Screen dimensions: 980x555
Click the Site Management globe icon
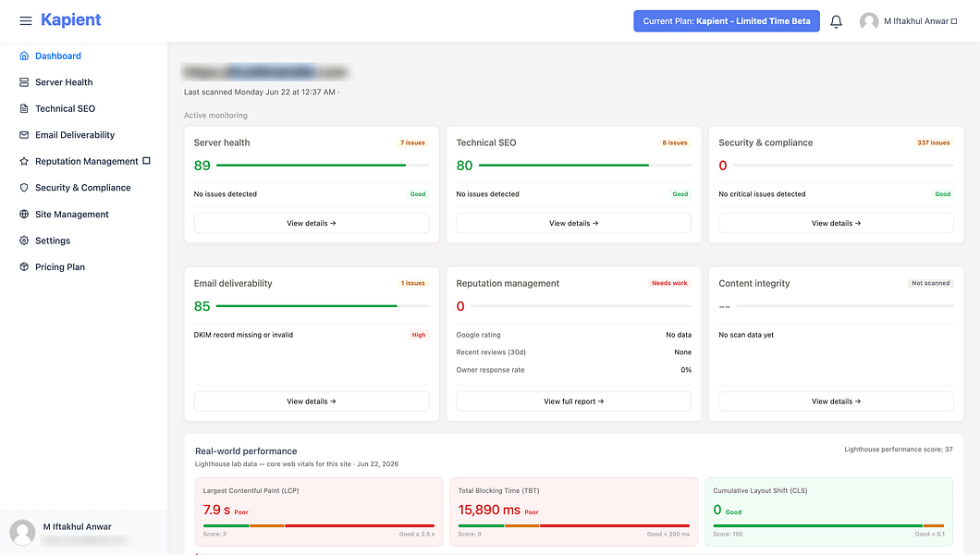click(x=24, y=214)
